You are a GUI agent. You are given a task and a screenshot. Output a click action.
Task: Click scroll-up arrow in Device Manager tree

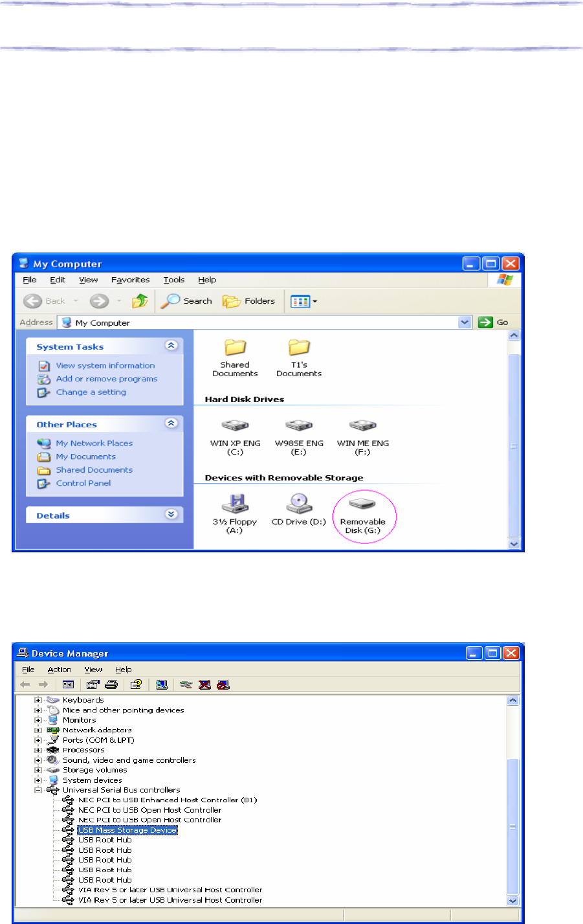pyautogui.click(x=512, y=700)
